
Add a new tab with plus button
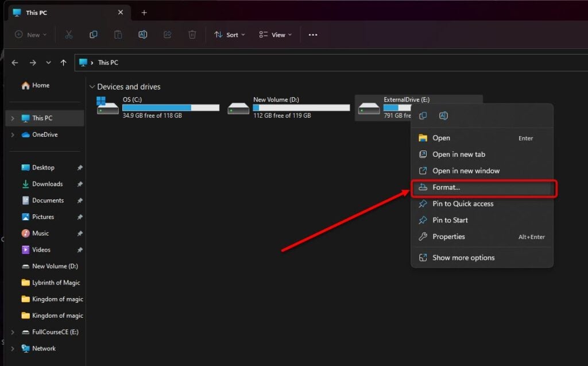144,13
